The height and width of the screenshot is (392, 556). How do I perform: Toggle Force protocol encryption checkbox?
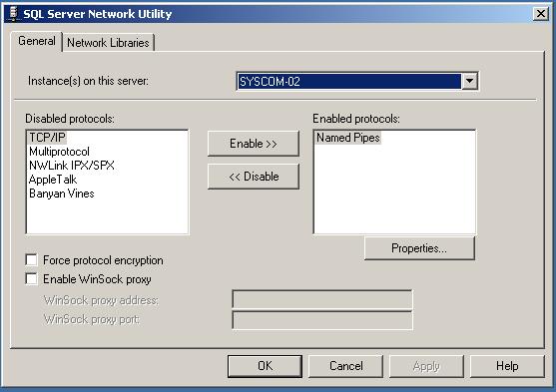pos(31,259)
